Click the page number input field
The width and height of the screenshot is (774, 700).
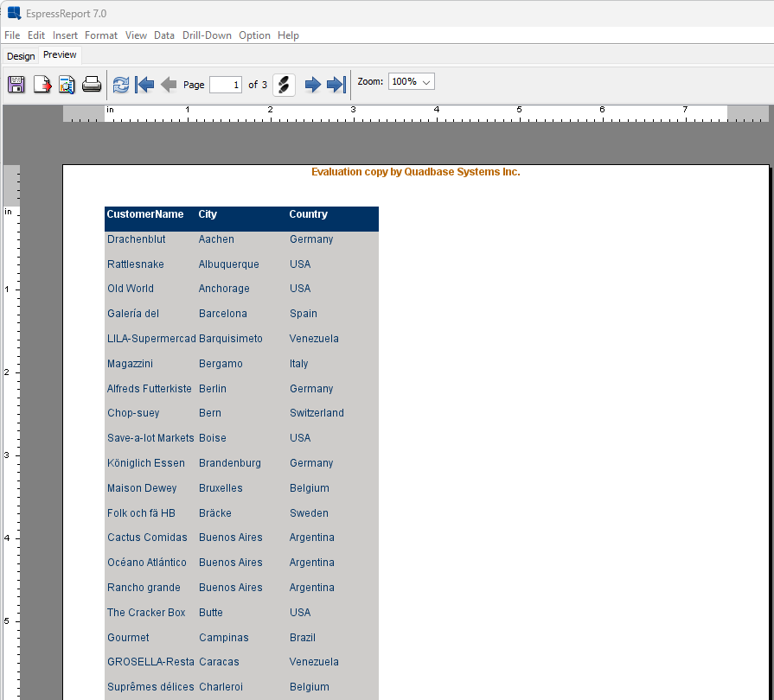tap(225, 85)
